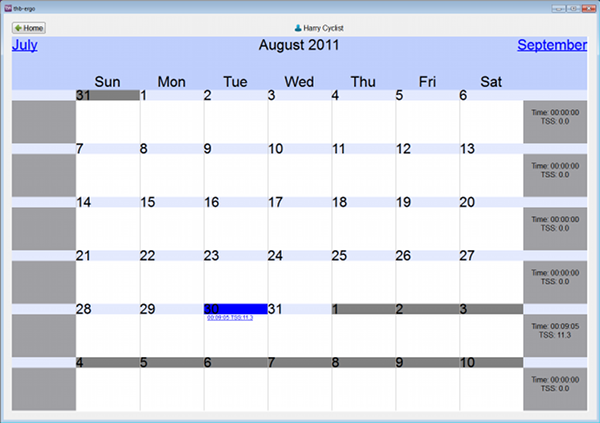Select date 19 on the calendar

[427, 202]
